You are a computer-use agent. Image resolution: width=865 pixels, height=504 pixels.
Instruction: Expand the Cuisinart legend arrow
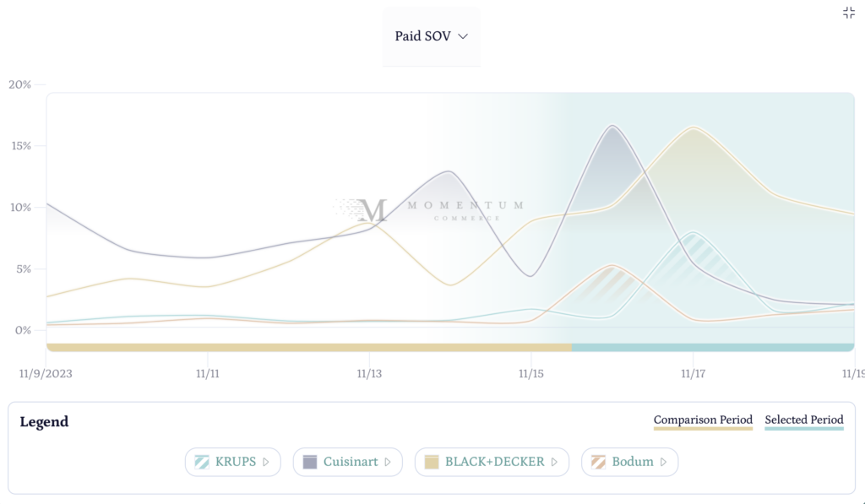tap(388, 462)
